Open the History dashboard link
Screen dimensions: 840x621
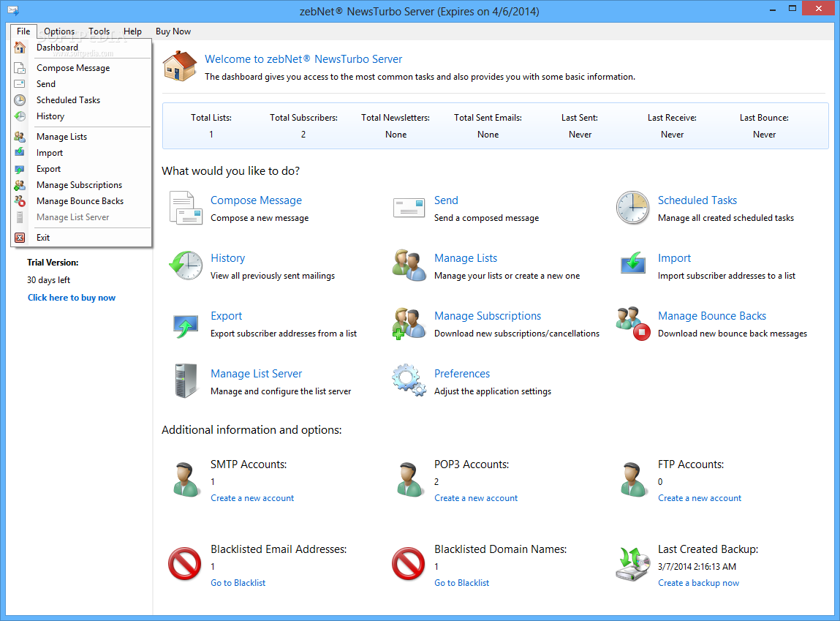[x=227, y=258]
